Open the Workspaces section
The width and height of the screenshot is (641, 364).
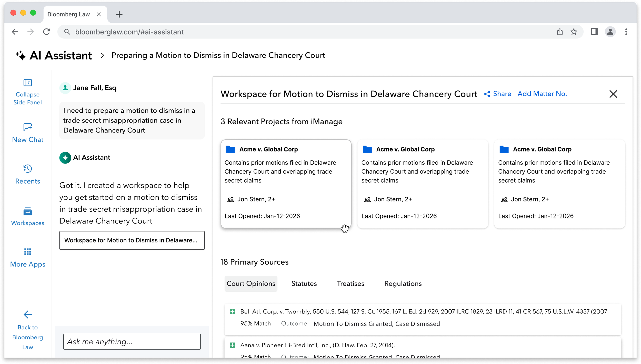click(x=27, y=216)
